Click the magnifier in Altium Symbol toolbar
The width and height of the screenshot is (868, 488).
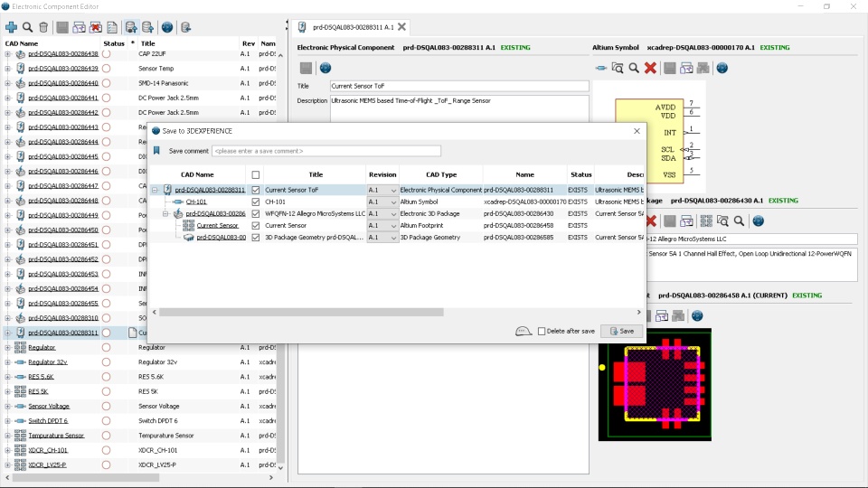click(634, 68)
